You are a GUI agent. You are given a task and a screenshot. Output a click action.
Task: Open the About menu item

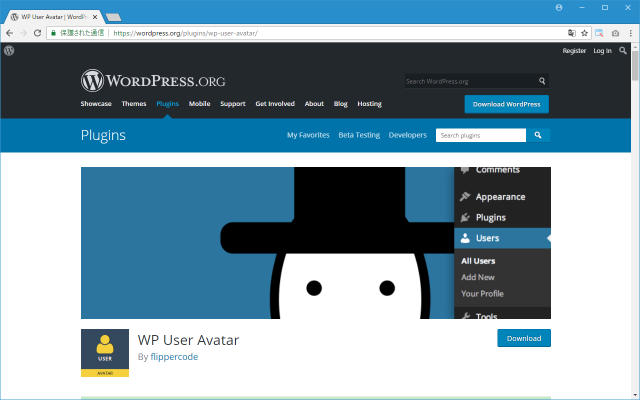pyautogui.click(x=314, y=104)
